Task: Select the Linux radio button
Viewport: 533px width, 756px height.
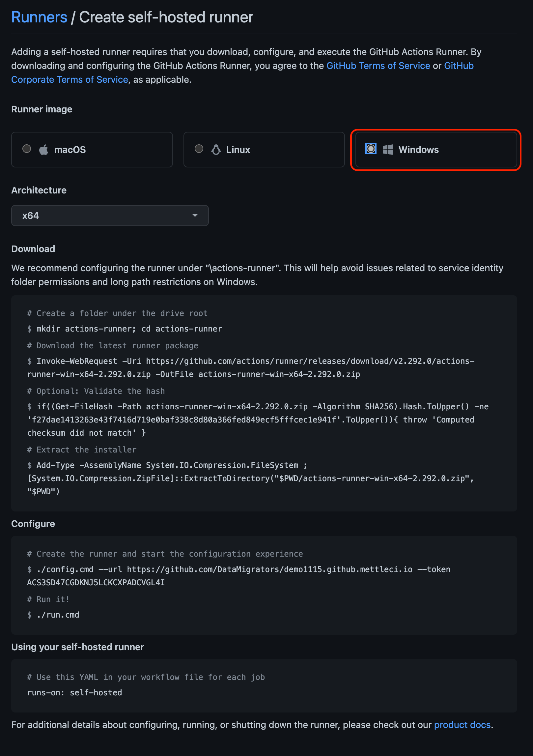Action: tap(199, 149)
